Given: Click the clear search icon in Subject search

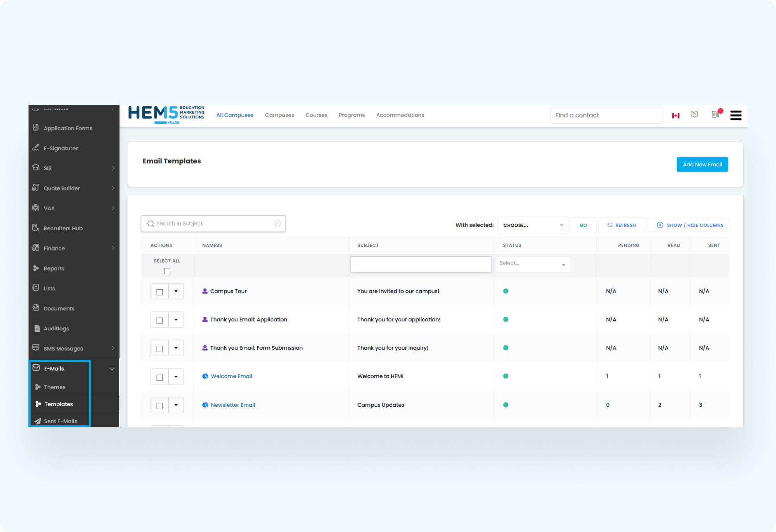Looking at the screenshot, I should (277, 223).
